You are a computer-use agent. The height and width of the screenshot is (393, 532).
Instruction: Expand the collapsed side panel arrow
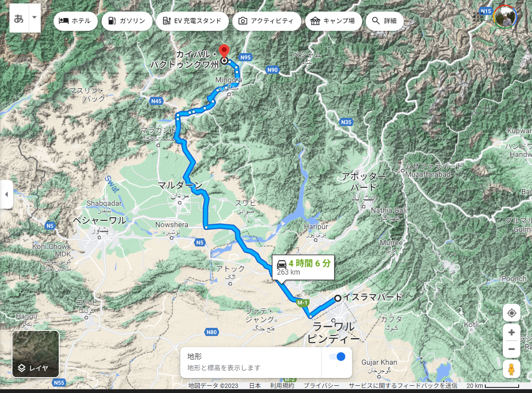(6, 194)
